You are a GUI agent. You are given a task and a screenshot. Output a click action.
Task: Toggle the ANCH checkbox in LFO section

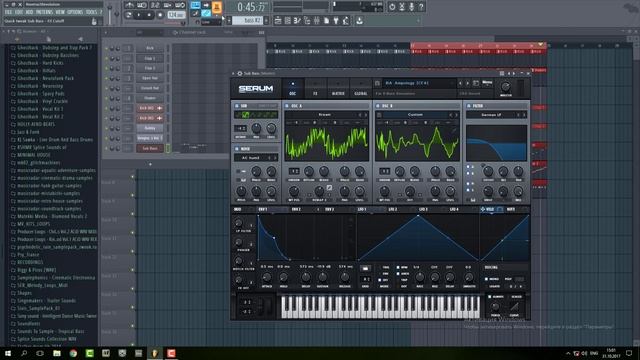tap(398, 274)
